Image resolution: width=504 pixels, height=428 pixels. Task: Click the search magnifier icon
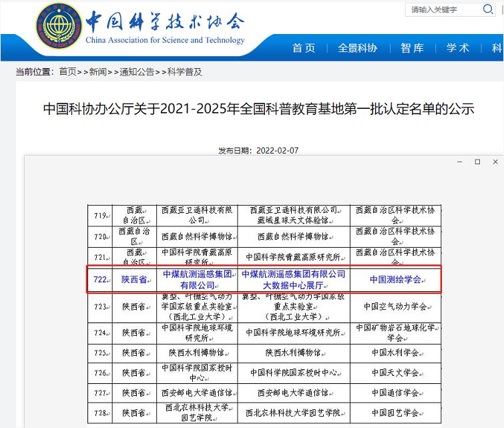point(488,9)
